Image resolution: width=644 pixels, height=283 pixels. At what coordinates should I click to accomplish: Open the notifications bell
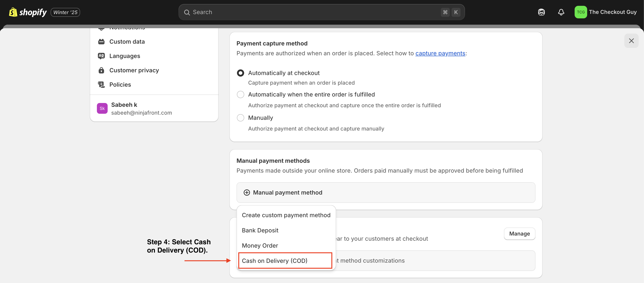coord(561,12)
